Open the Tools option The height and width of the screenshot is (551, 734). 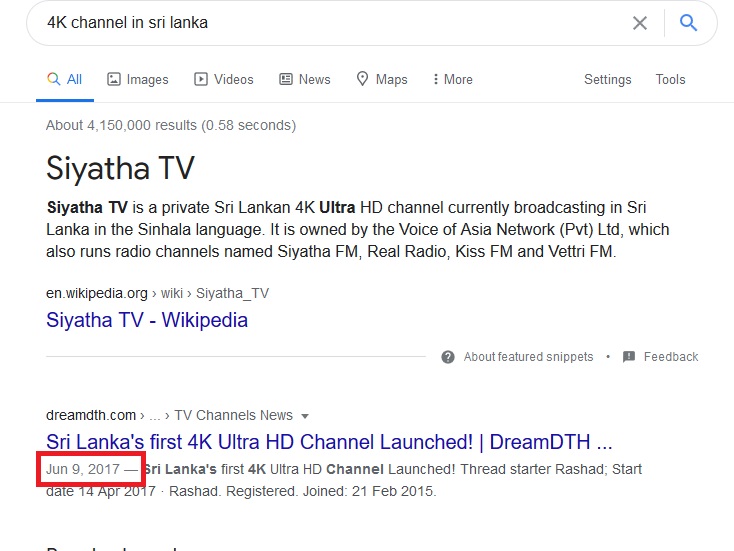click(x=670, y=80)
